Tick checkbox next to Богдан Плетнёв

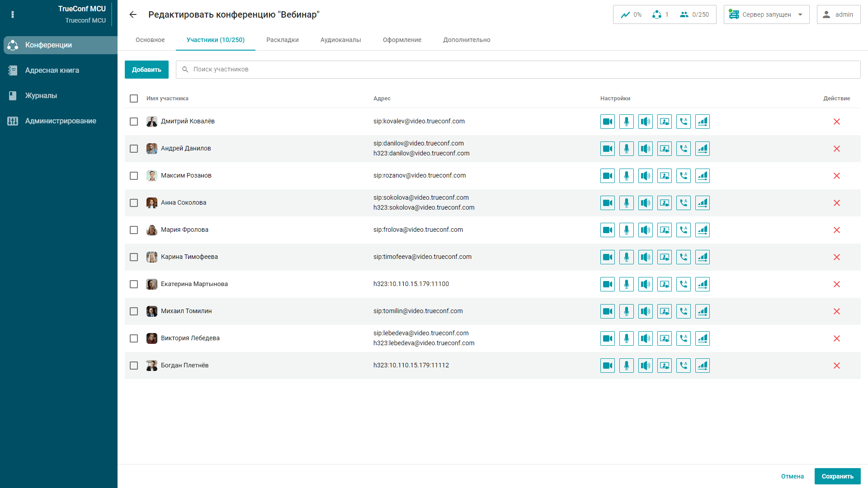click(134, 366)
